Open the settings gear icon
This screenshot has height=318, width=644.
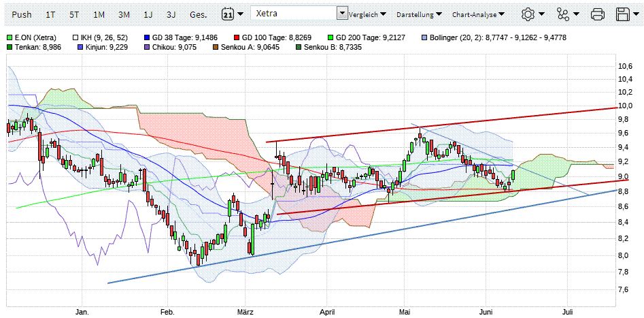pyautogui.click(x=527, y=14)
